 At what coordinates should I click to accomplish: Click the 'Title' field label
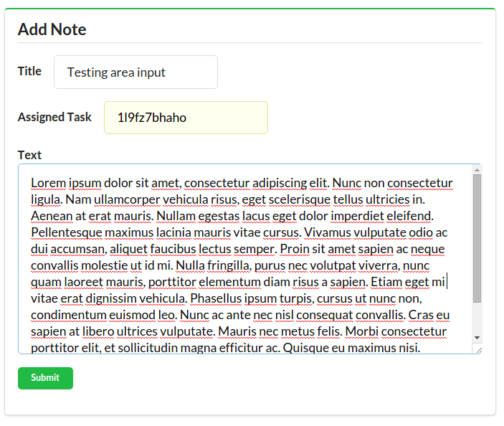coord(29,71)
